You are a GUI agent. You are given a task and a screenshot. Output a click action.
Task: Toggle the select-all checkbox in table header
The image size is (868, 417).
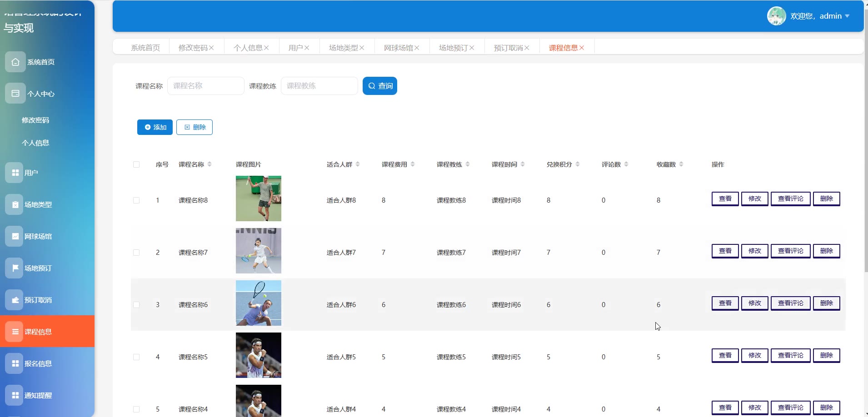point(136,164)
